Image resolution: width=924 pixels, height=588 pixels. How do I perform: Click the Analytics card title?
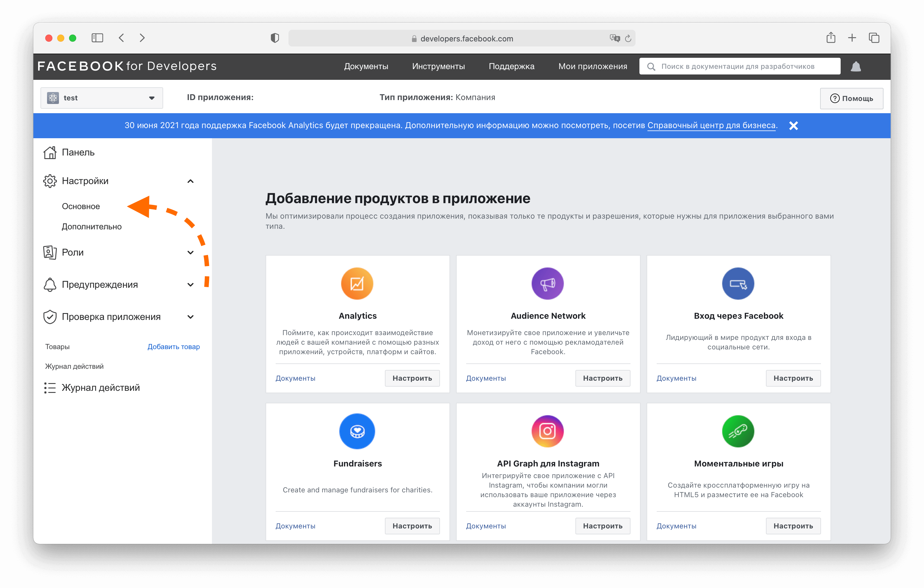(357, 316)
